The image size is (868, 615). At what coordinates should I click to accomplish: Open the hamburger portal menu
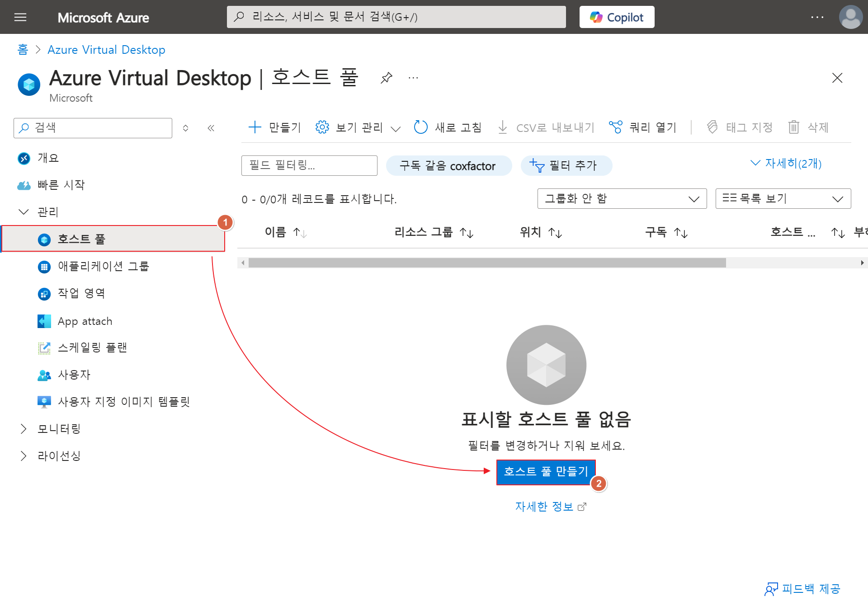[x=20, y=17]
